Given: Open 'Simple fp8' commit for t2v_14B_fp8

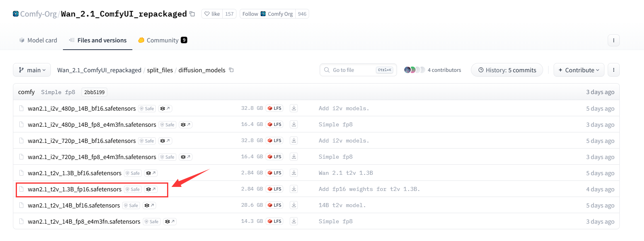Looking at the screenshot, I should click(x=336, y=221).
